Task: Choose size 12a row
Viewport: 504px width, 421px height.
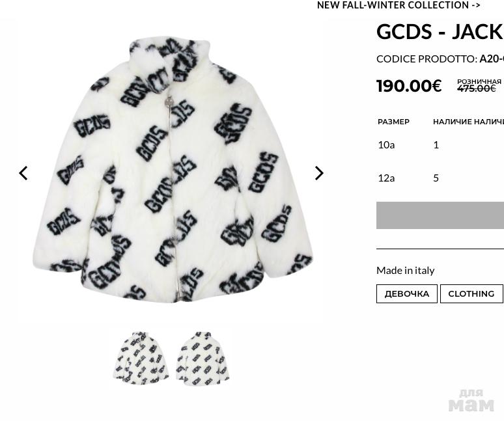Action: (x=440, y=178)
